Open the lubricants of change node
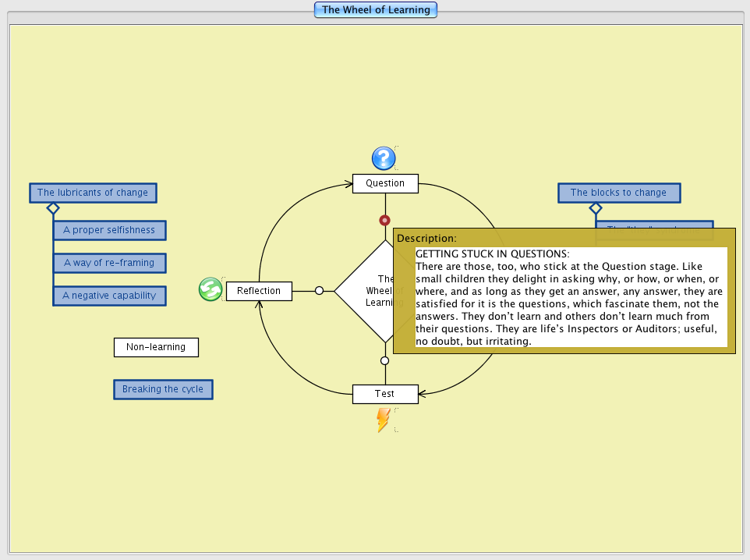750x560 pixels. pos(93,193)
